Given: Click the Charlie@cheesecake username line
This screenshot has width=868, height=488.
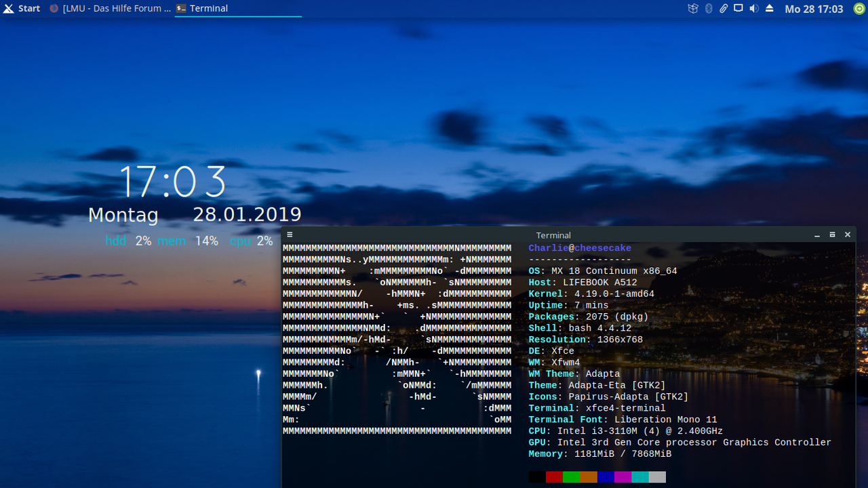Looking at the screenshot, I should [x=580, y=248].
